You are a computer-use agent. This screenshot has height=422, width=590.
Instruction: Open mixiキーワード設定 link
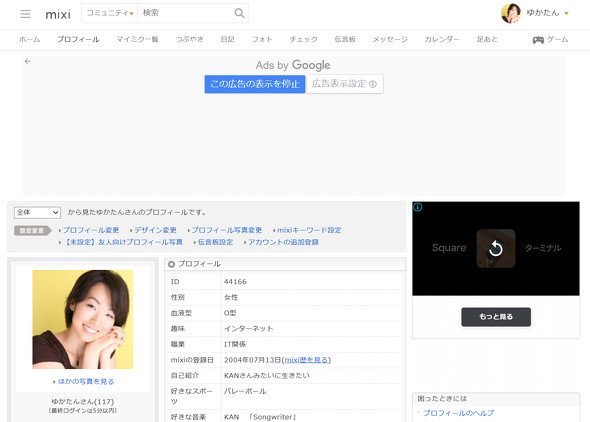coord(309,230)
